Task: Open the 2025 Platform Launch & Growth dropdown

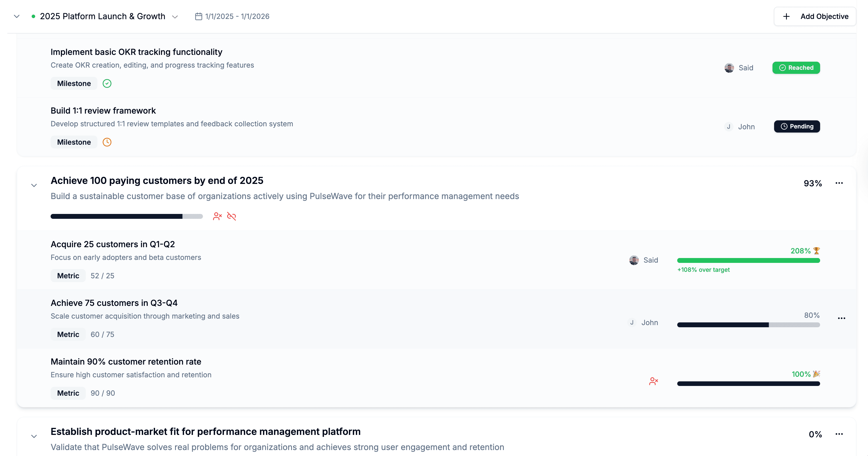Action: pos(175,17)
